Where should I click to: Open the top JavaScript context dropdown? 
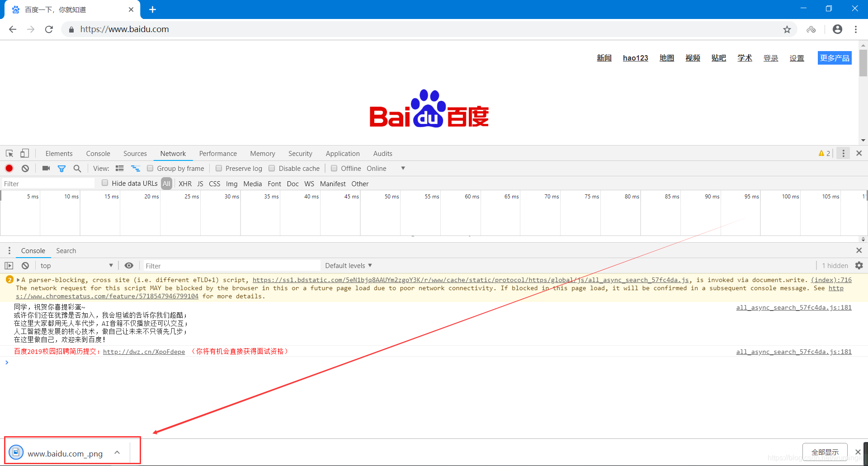click(76, 266)
